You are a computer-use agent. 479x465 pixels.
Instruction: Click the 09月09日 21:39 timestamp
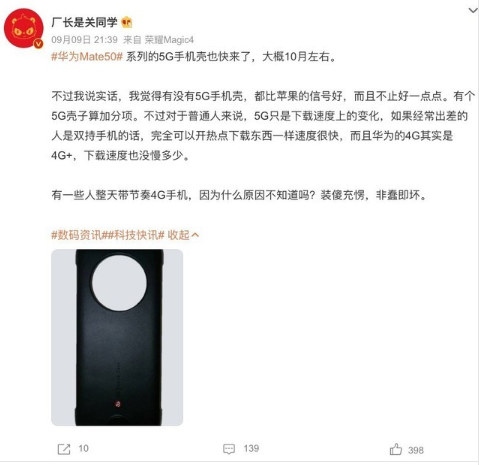click(84, 40)
